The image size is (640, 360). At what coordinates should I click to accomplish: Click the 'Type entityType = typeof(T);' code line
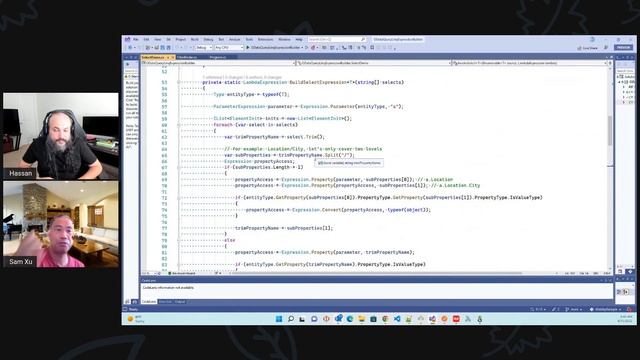251,94
